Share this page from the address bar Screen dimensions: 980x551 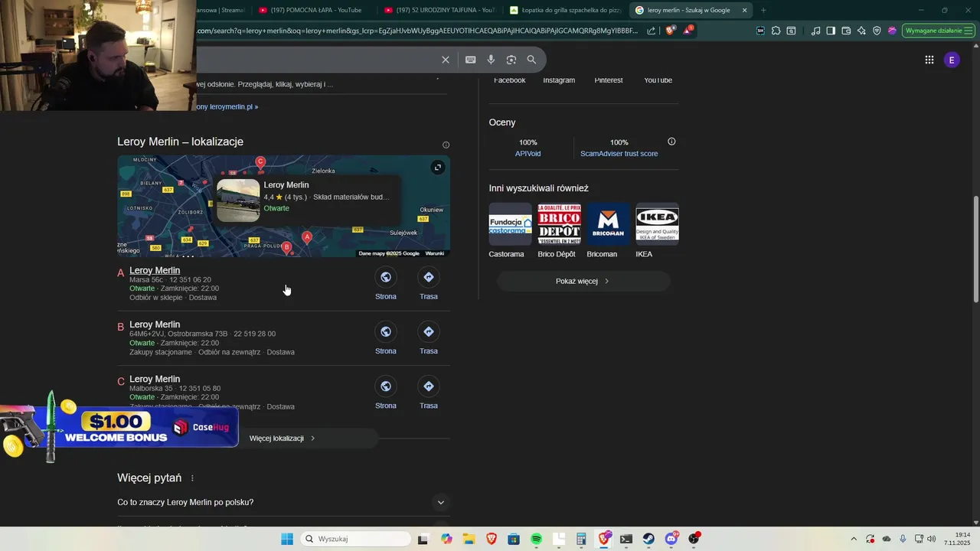pyautogui.click(x=651, y=31)
